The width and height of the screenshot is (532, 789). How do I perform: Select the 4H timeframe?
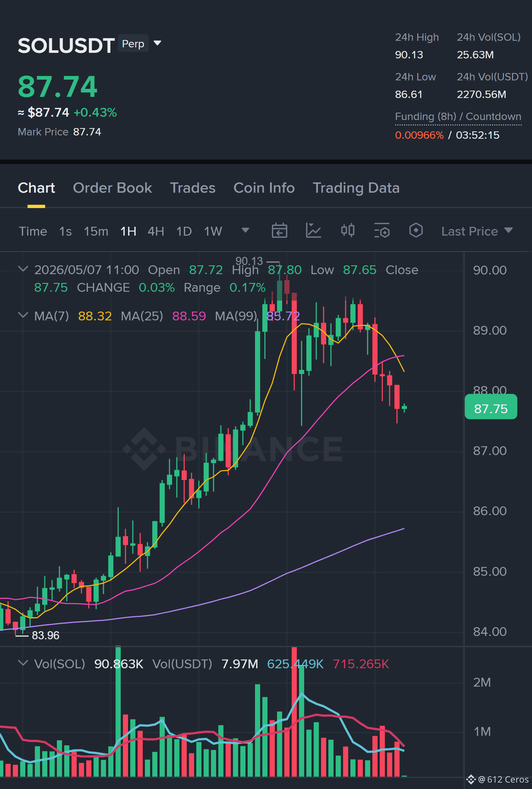(x=156, y=231)
